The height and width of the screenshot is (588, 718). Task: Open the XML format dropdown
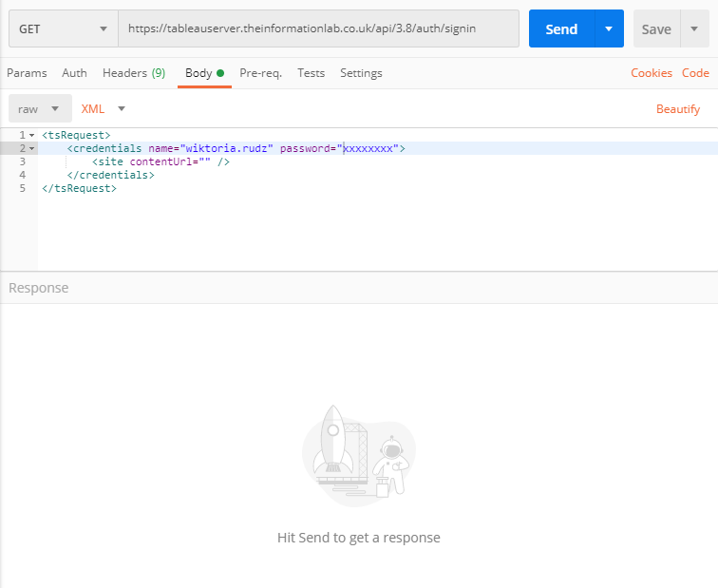(x=104, y=109)
